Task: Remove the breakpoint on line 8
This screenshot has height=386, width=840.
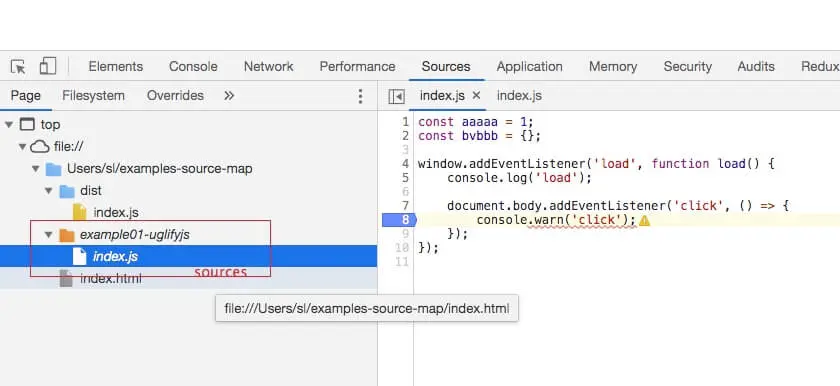Action: pos(399,220)
